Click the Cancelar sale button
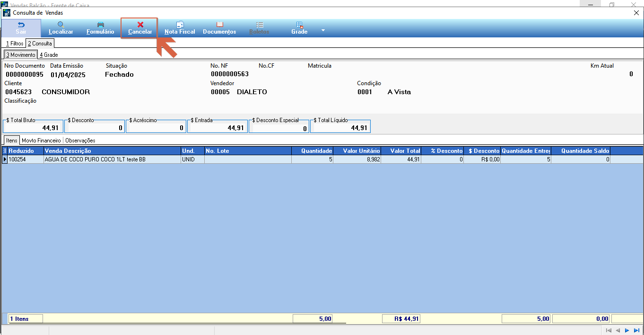This screenshot has width=644, height=335. [x=140, y=28]
